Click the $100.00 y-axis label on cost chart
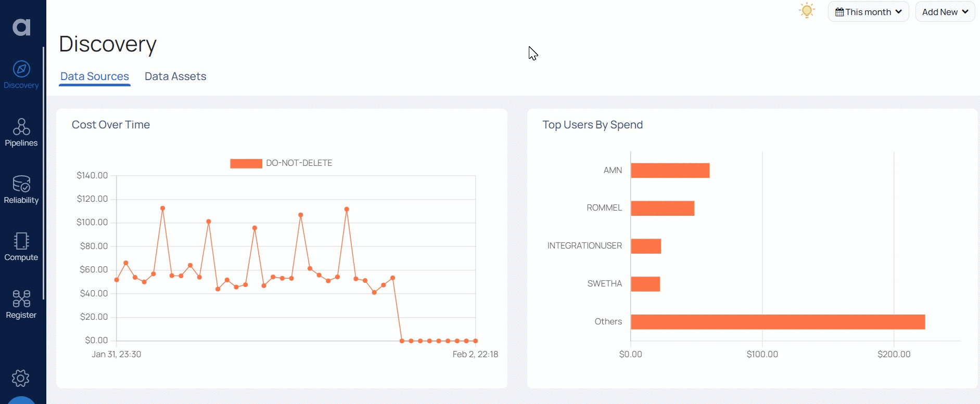Screen dimensions: 980x404 click(x=92, y=223)
